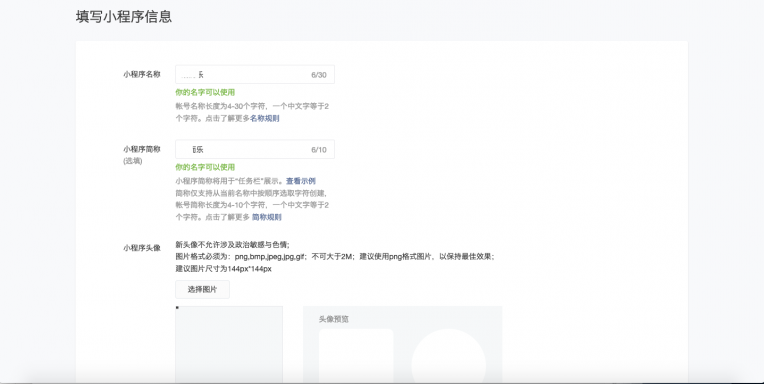Click the empty avatar upload area
Image resolution: width=764 pixels, height=384 pixels.
click(229, 345)
